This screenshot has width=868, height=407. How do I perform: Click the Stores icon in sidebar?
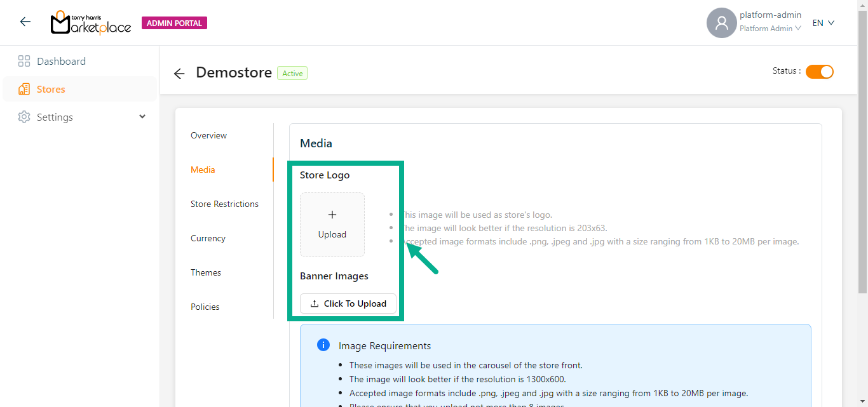[x=24, y=90]
